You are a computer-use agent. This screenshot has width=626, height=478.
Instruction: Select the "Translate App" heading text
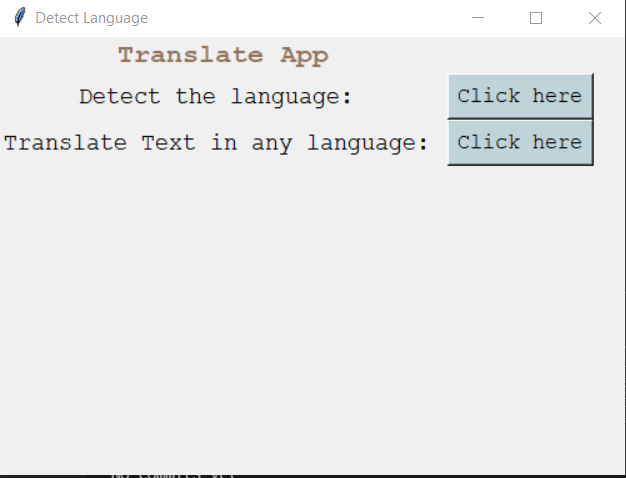pos(223,56)
